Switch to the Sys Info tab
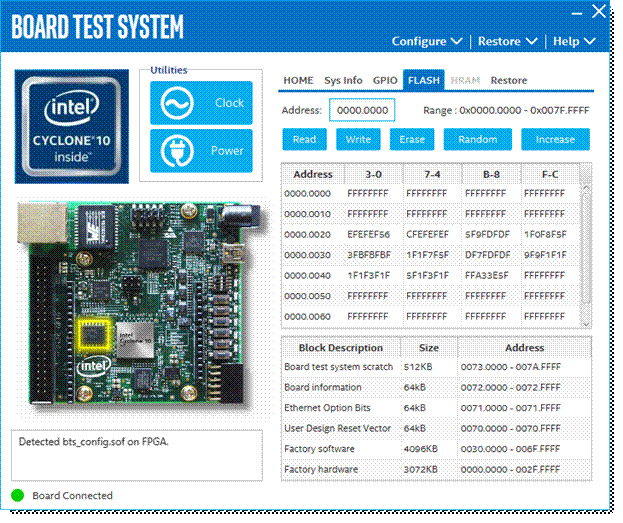The height and width of the screenshot is (523, 623). click(x=343, y=80)
